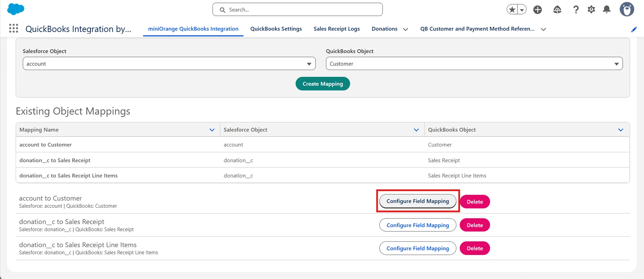Select 'donation__c to Sales Receipt Line Items' table cell
This screenshot has width=644, height=279.
(68, 175)
